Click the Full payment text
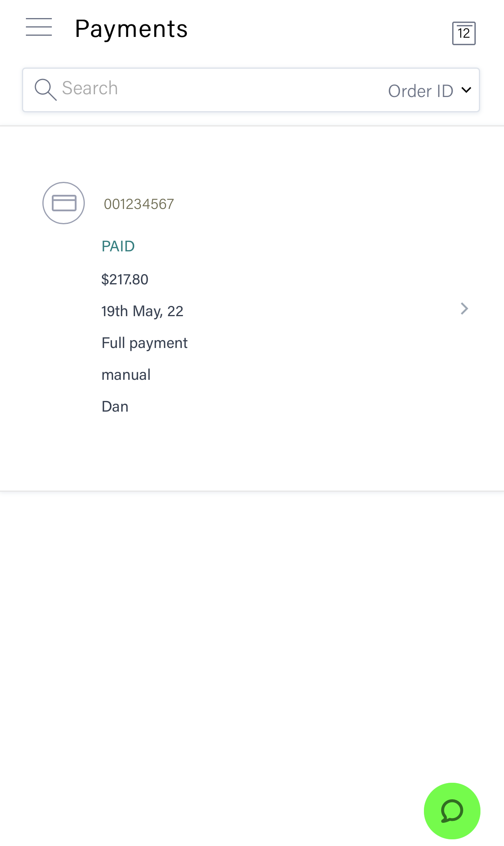 pyautogui.click(x=144, y=343)
